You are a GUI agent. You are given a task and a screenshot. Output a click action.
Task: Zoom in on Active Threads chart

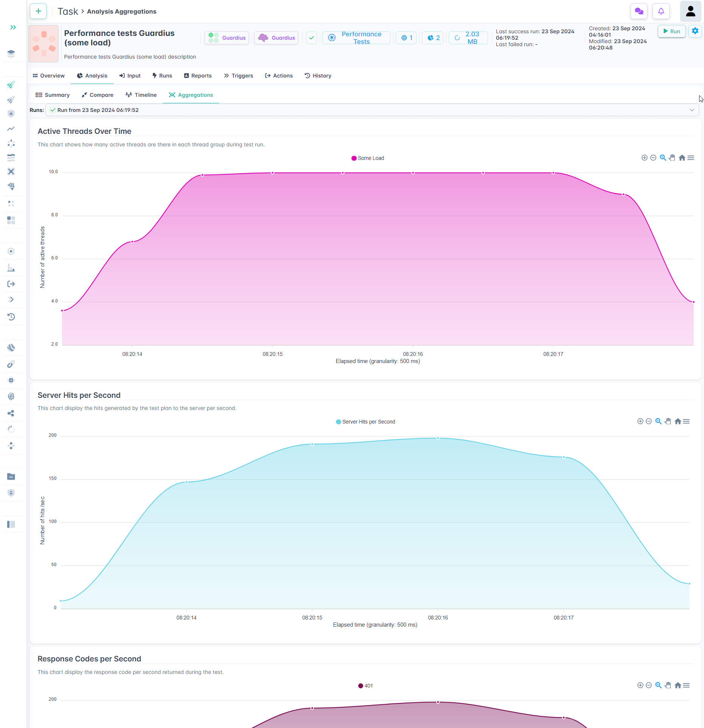click(644, 158)
